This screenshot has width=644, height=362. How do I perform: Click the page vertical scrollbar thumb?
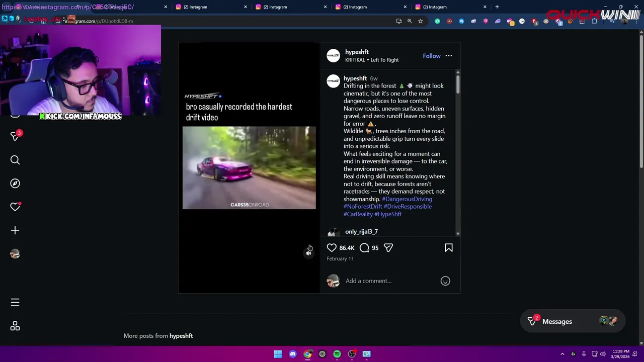[x=641, y=101]
